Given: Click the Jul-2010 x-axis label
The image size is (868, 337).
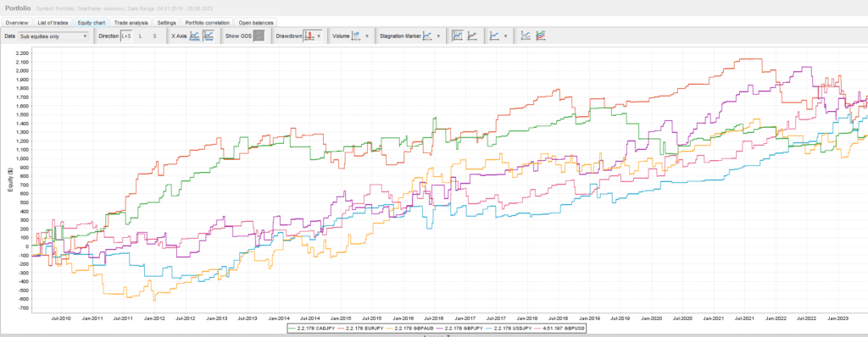Looking at the screenshot, I should (61, 318).
